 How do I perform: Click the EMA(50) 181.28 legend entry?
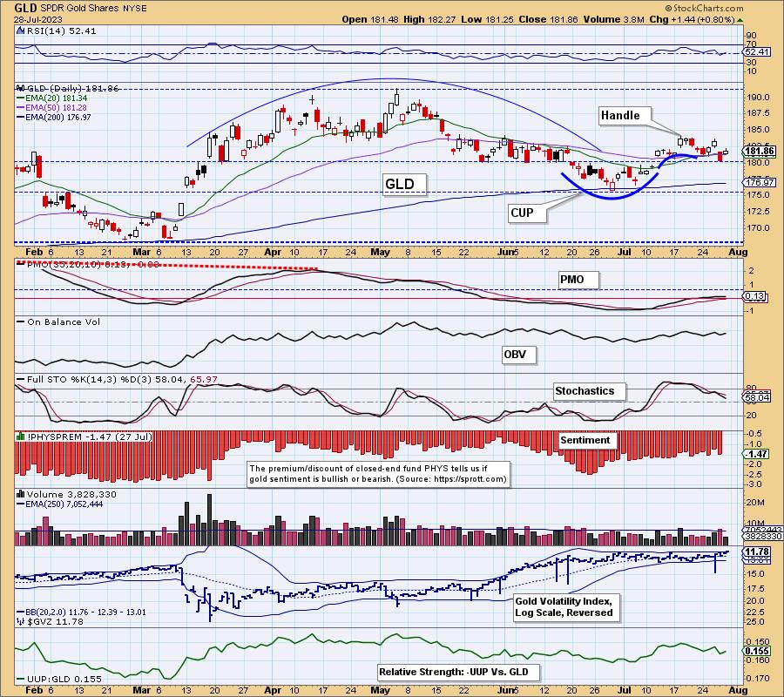(56, 108)
